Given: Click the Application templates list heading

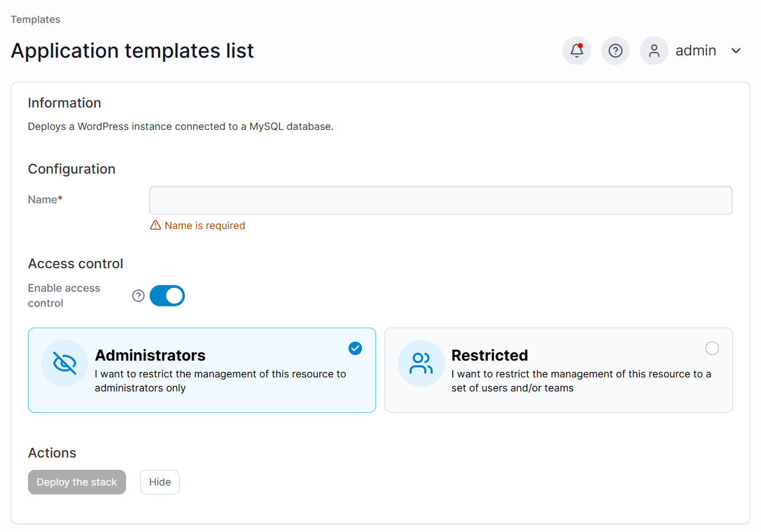Looking at the screenshot, I should 132,50.
